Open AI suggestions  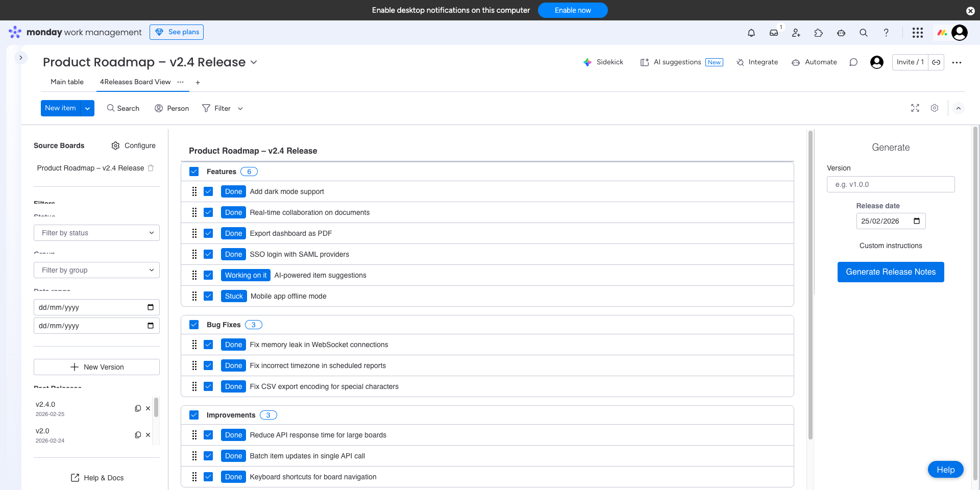coord(682,62)
